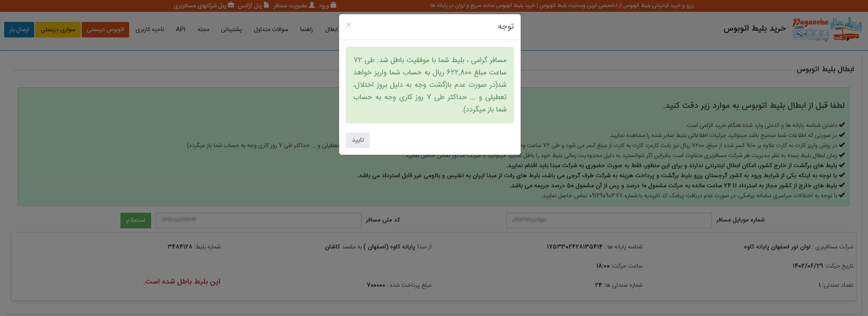
Task: Click the paid amount ۷۰۰۰۰۰
Action: (376, 285)
